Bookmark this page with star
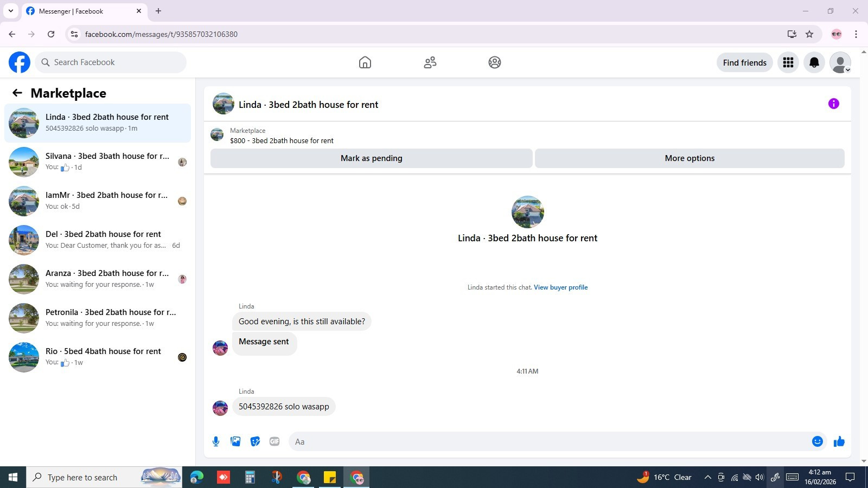Screen dimensions: 868x488 (809, 34)
